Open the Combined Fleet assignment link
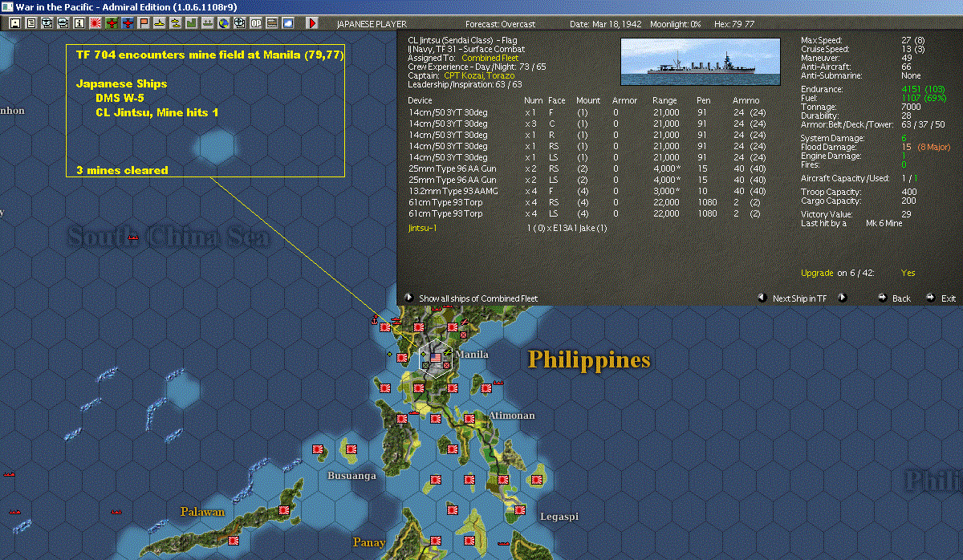 (490, 58)
